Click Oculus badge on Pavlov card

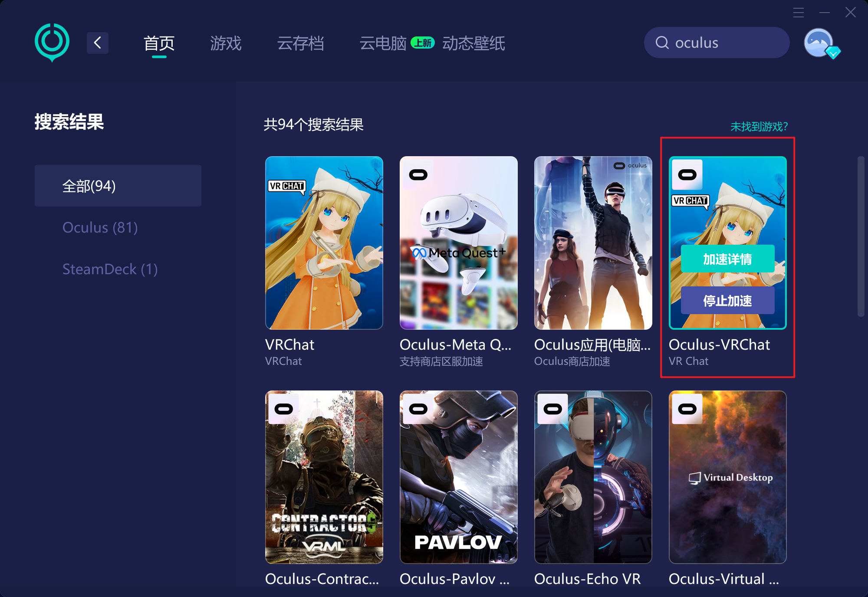pyautogui.click(x=418, y=409)
